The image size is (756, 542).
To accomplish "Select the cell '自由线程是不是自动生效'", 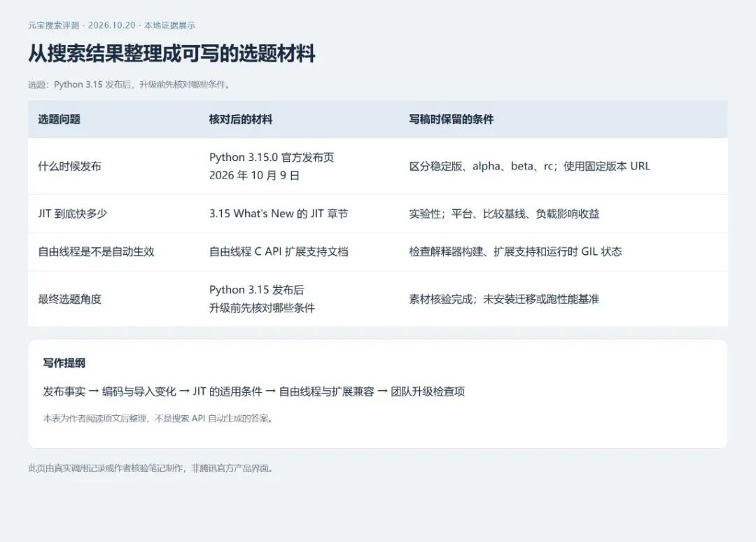I will point(96,251).
